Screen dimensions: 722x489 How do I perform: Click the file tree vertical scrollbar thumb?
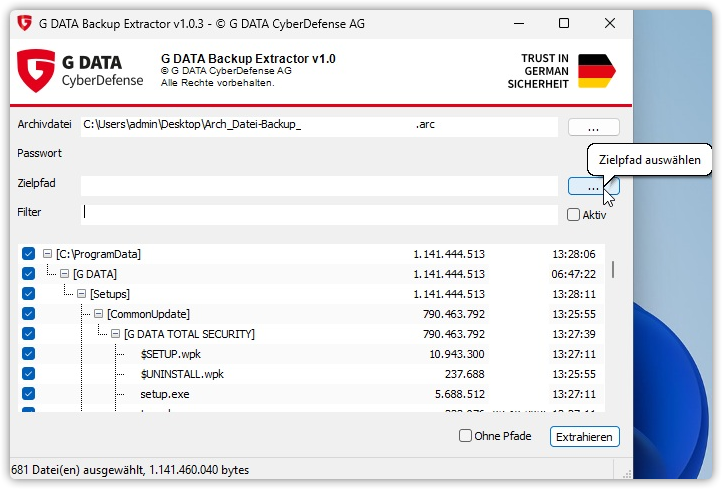(x=612, y=269)
